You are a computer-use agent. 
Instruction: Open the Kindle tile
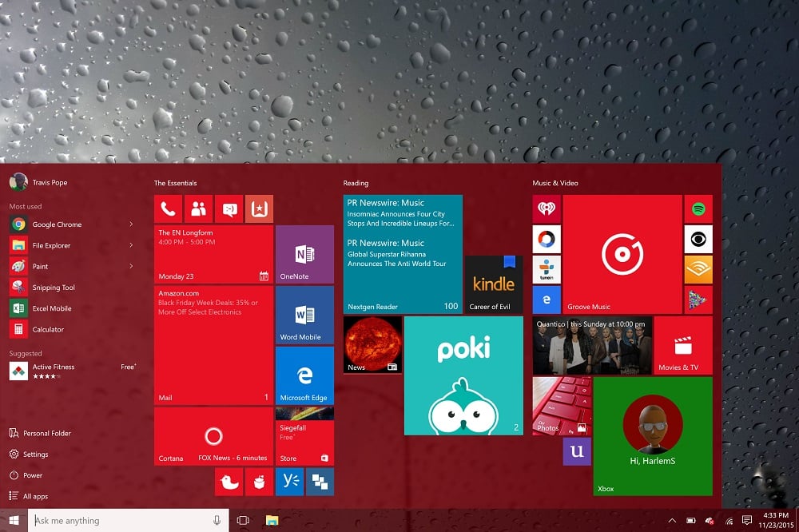494,284
